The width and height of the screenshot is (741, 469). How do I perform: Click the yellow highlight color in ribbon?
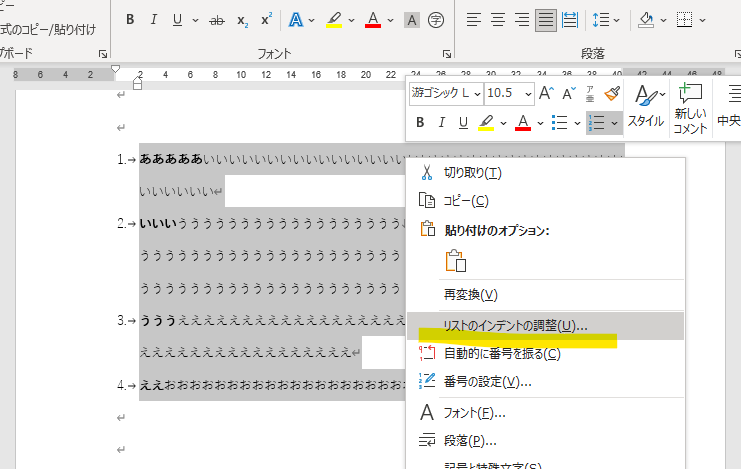(329, 20)
